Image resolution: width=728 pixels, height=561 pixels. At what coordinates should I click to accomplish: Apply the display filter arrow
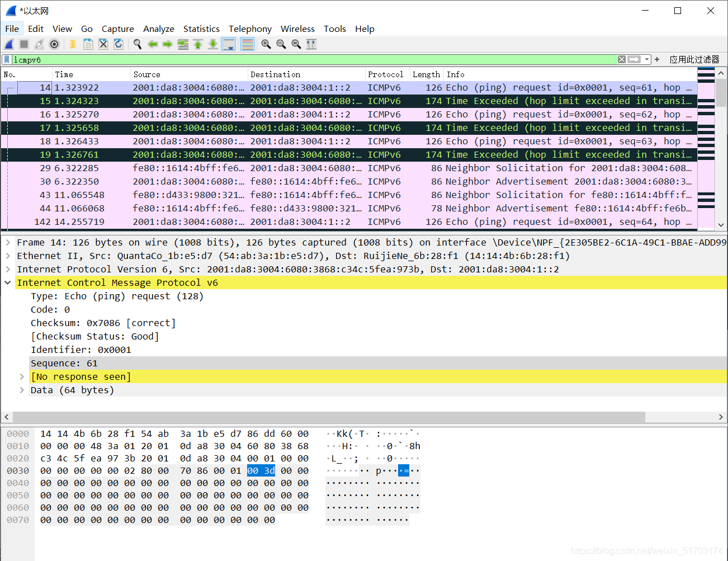click(x=634, y=59)
